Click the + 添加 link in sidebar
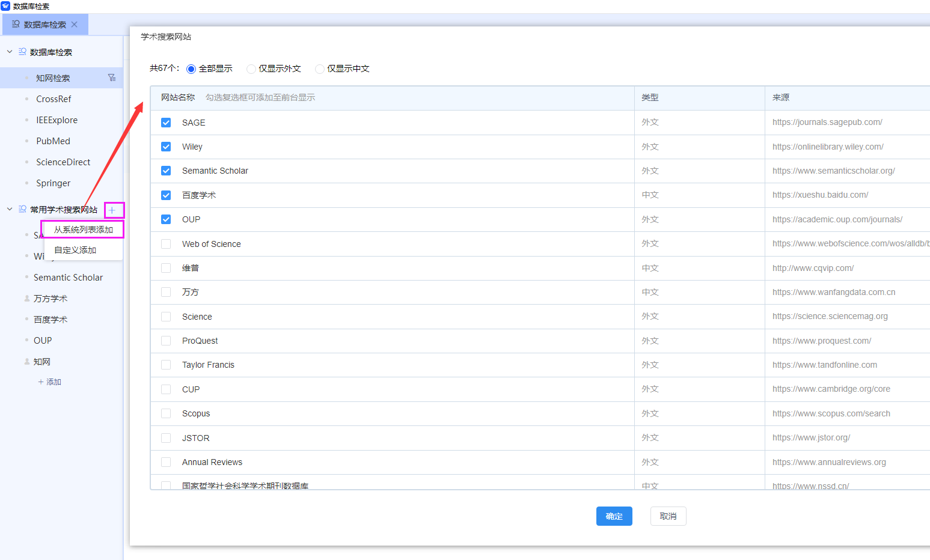930x560 pixels. pos(50,382)
